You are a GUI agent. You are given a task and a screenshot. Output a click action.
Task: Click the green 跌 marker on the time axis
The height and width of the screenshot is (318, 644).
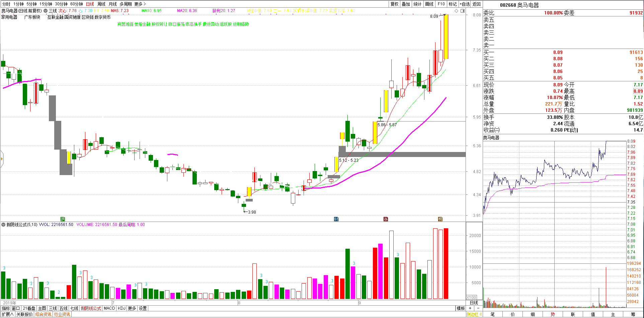coord(63,219)
